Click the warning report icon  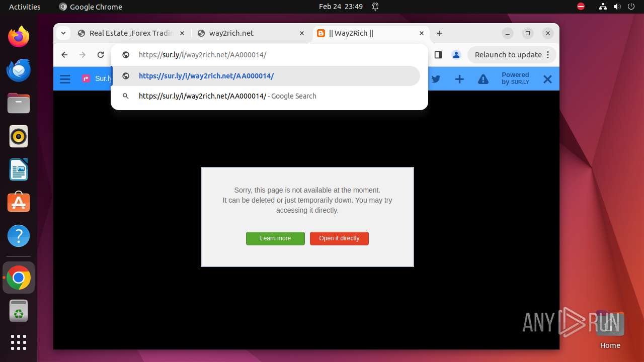483,79
